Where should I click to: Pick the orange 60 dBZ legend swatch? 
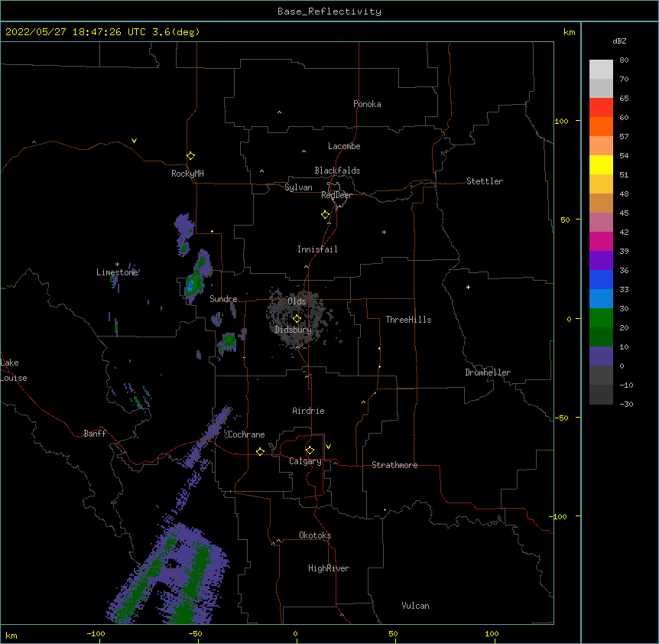pyautogui.click(x=601, y=126)
